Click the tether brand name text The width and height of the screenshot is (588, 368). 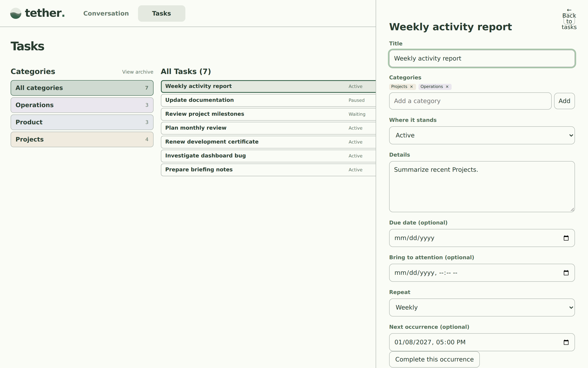point(45,13)
